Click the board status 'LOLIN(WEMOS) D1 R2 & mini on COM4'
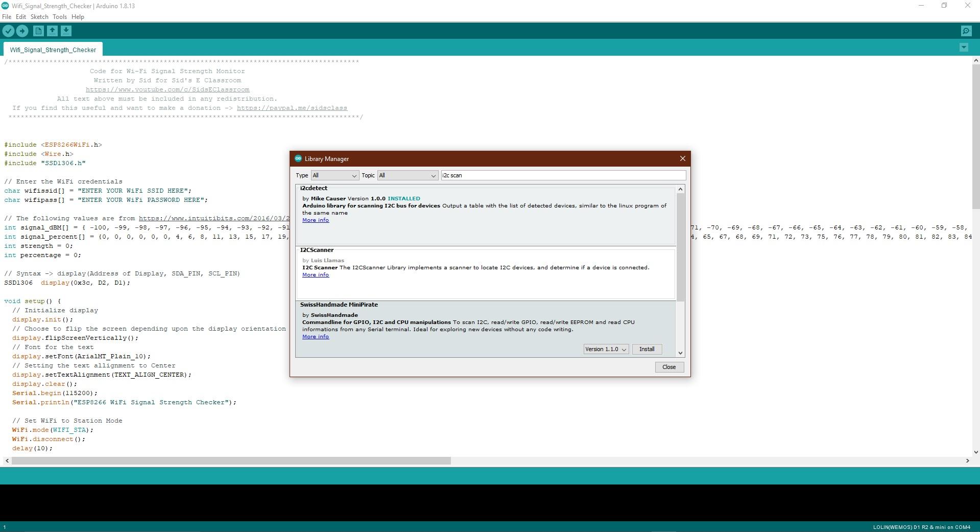Viewport: 980px width, 532px height. [921, 527]
